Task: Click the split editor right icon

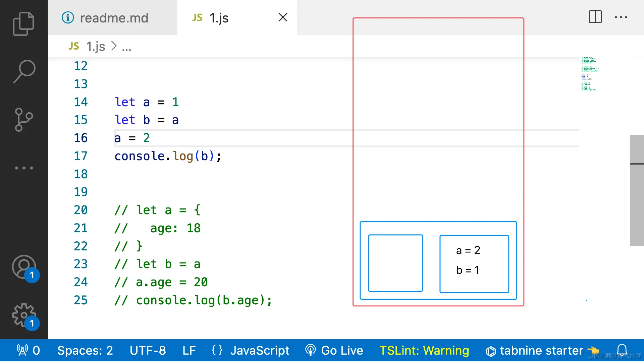Action: point(595,17)
